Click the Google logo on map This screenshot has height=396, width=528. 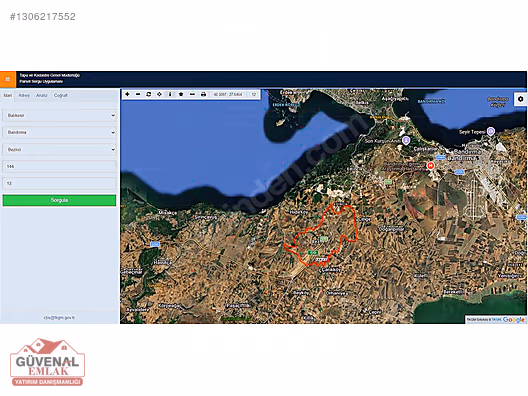514,320
